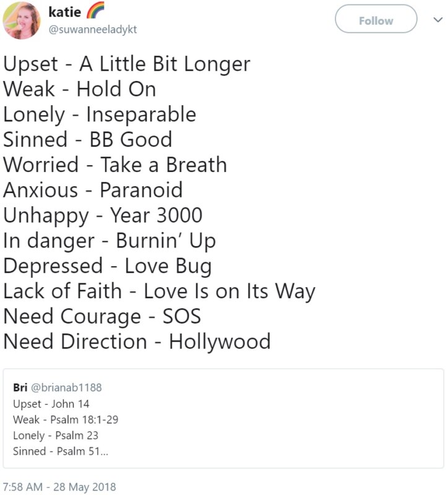Click the rainbow emoji beside katie's name
Screen dimensions: 448x495
[x=95, y=11]
